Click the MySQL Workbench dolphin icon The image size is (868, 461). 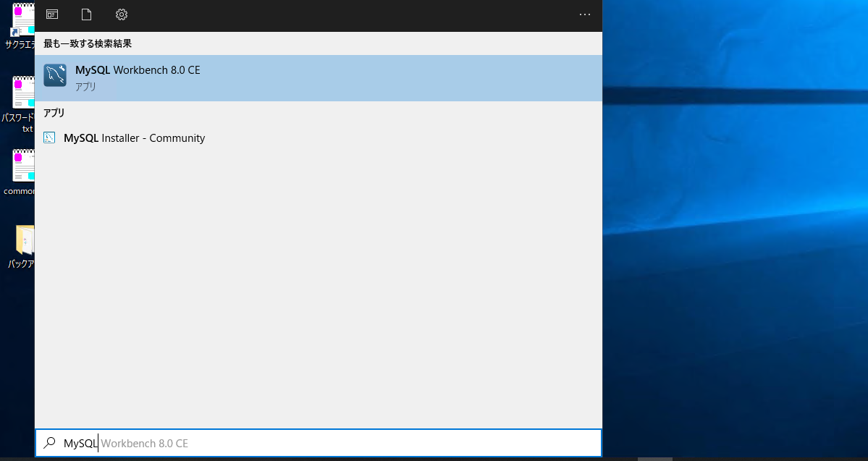pyautogui.click(x=55, y=75)
